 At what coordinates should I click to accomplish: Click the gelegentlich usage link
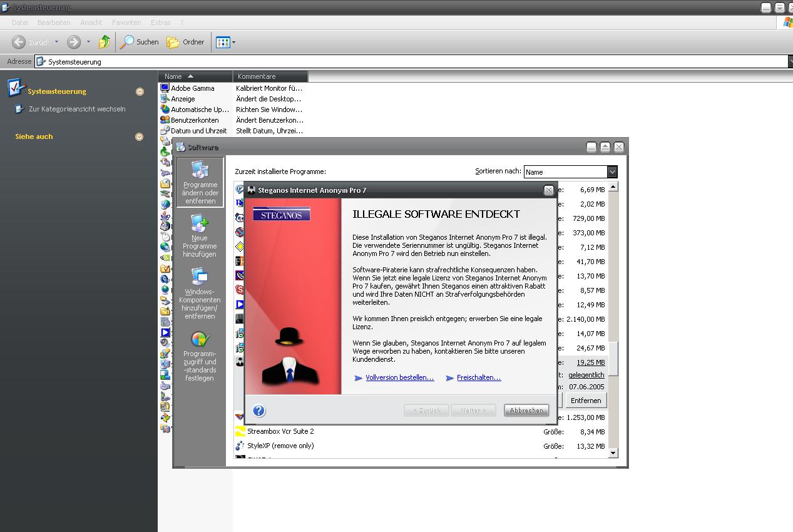[x=586, y=375]
